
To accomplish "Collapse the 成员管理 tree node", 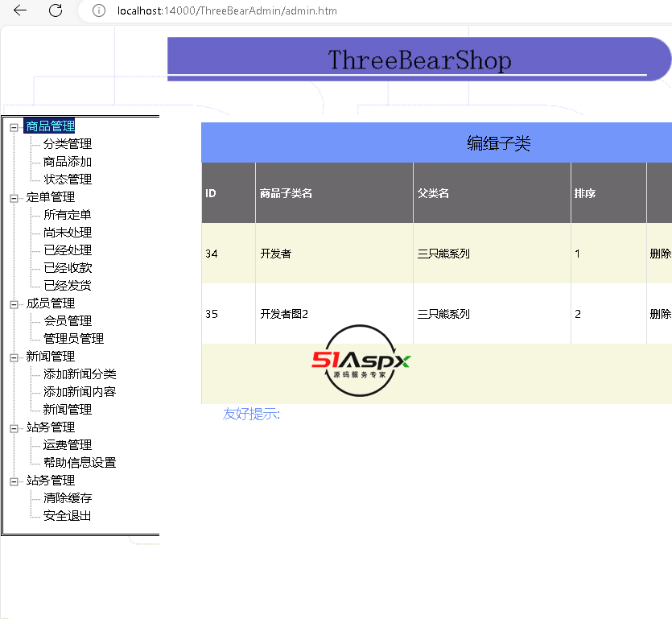I will pos(14,303).
